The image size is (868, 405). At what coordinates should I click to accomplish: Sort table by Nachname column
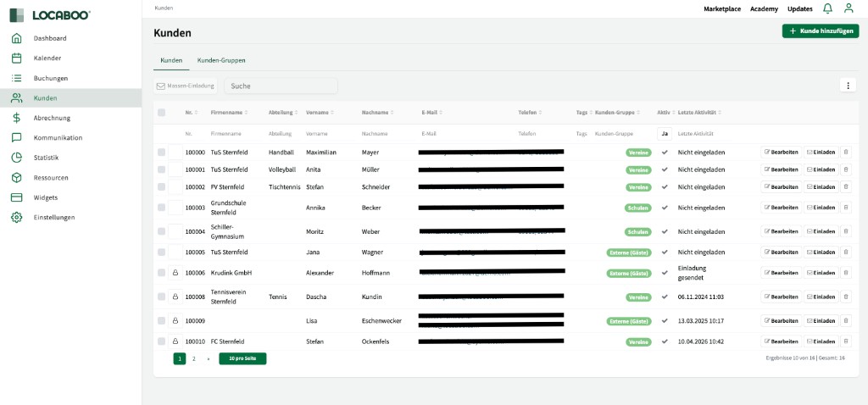(x=377, y=113)
